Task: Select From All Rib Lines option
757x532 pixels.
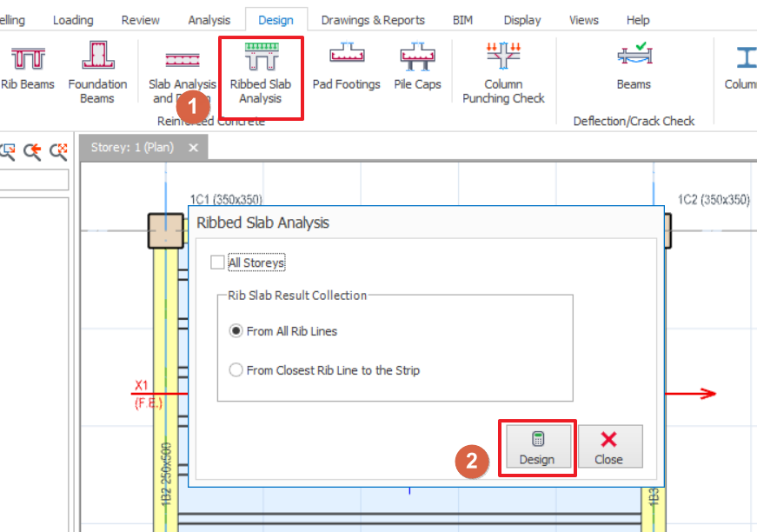Action: tap(236, 331)
